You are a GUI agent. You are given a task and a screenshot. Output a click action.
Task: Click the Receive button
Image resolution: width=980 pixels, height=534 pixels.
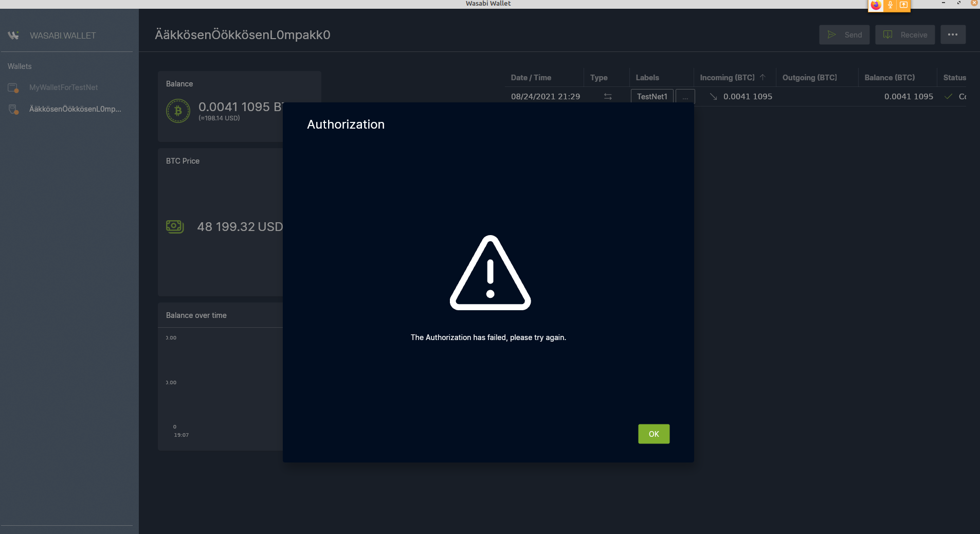[x=905, y=35]
